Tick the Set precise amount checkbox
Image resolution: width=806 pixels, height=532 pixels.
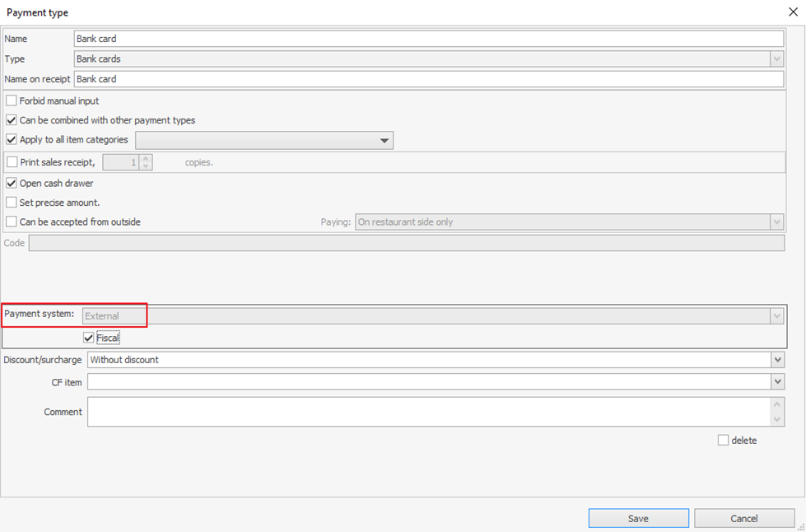(12, 202)
